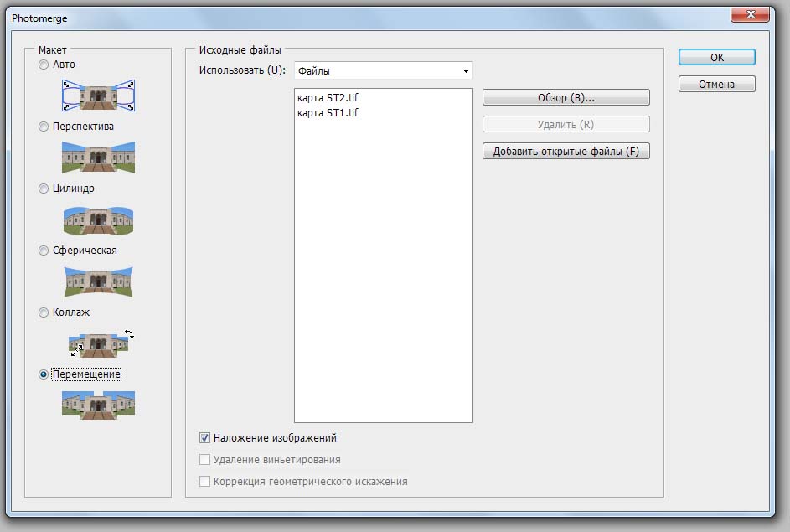Toggle Удаление виньетирования checkbox
The image size is (790, 532).
[204, 459]
